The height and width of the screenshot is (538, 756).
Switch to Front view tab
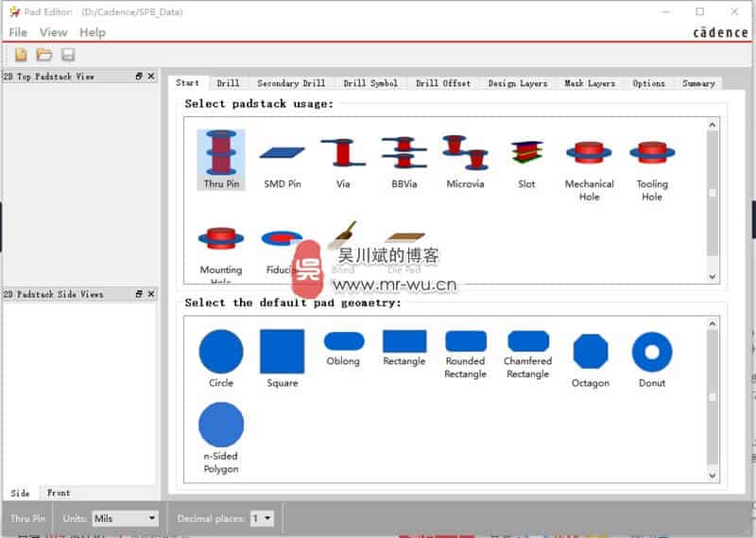(59, 493)
